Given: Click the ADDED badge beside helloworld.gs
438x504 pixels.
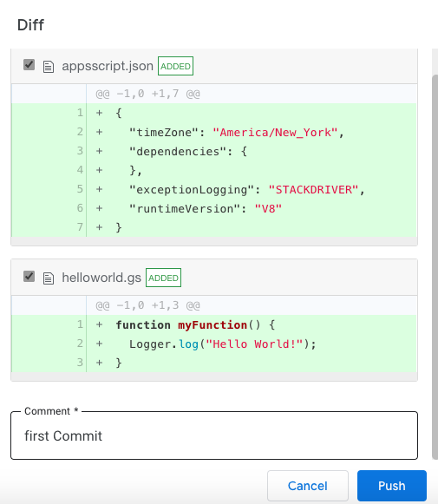Looking at the screenshot, I should pyautogui.click(x=163, y=278).
